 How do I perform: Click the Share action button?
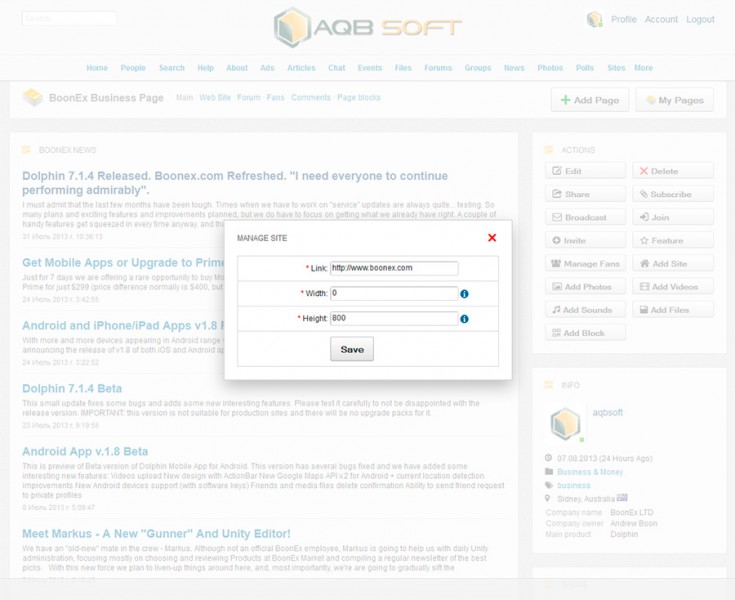[585, 194]
